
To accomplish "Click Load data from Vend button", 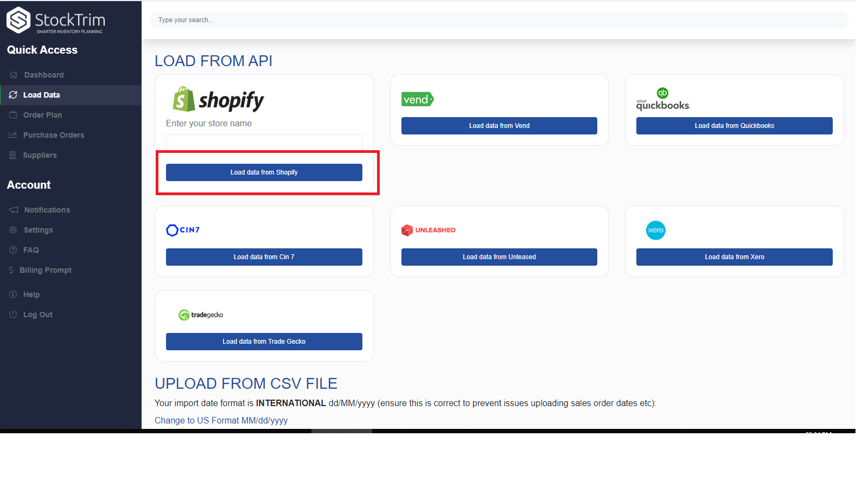I will point(499,126).
